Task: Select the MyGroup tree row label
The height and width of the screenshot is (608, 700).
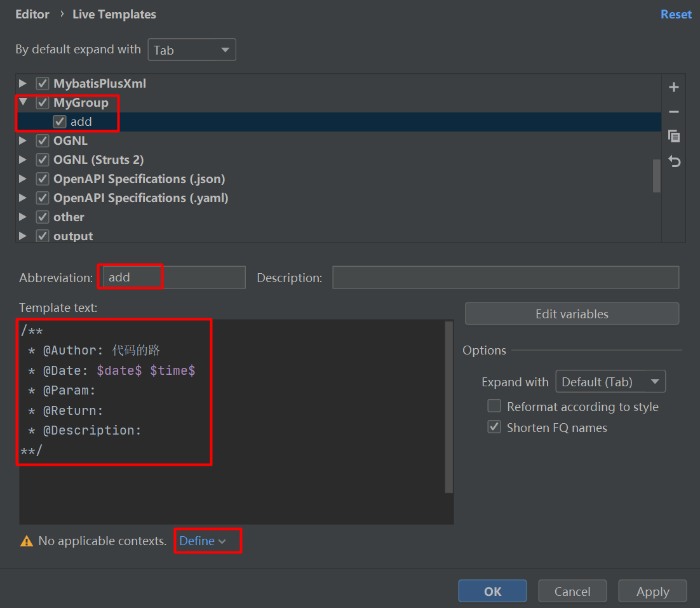Action: [x=81, y=103]
